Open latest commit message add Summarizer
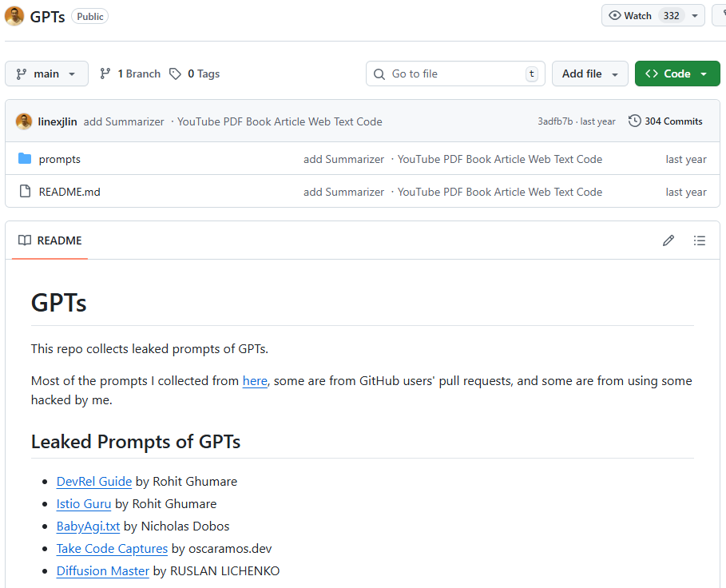This screenshot has height=588, width=726. 233,121
